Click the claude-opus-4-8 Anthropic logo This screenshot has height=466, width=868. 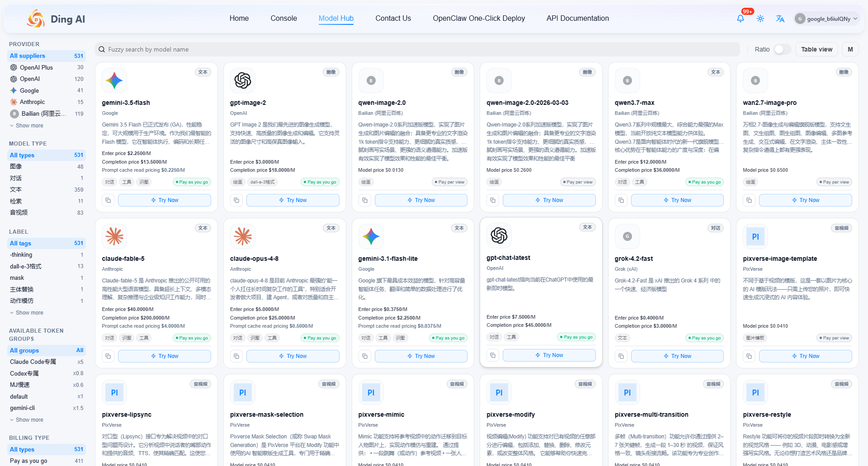point(243,236)
